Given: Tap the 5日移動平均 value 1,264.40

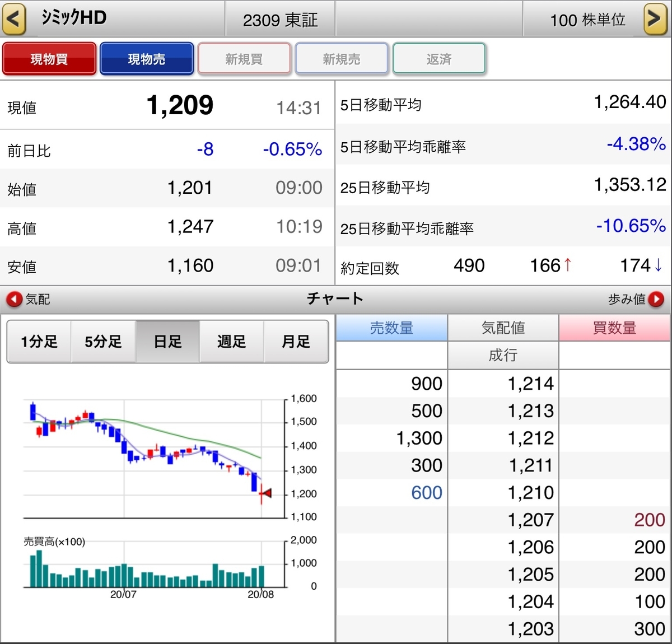Looking at the screenshot, I should 630,102.
